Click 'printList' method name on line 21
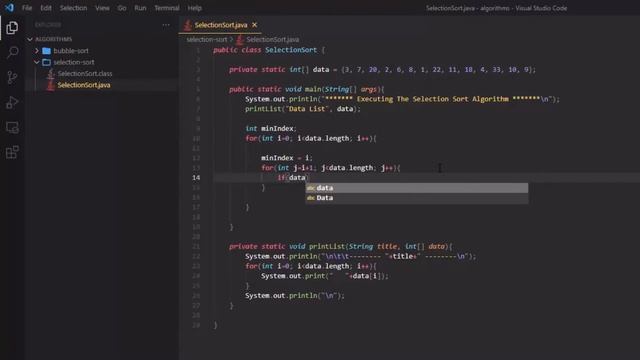Screen dimensions: 640x360 (327, 247)
